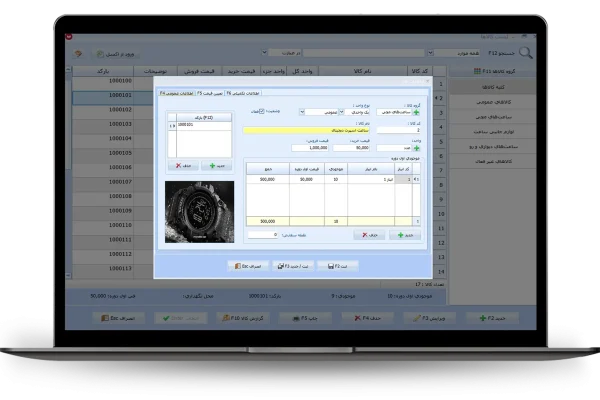This screenshot has width=600, height=400.
Task: Click the scroll up arrow of the goods table
Action: point(68,70)
